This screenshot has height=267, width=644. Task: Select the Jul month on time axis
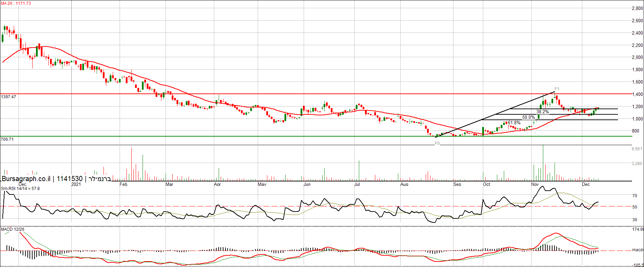pyautogui.click(x=357, y=185)
